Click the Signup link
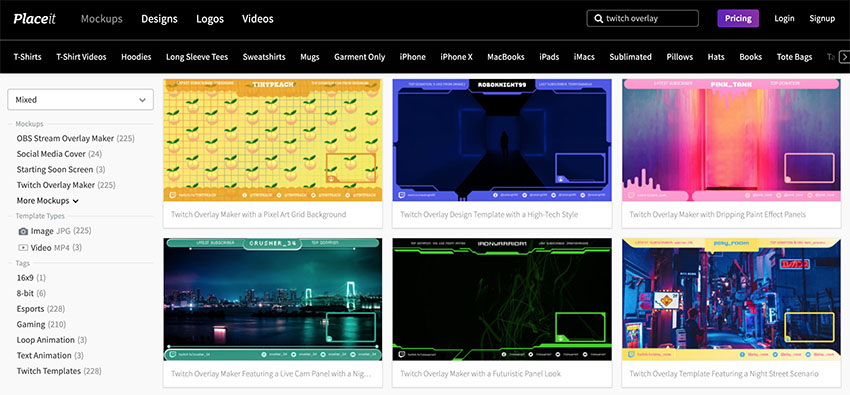850x395 pixels. pos(822,18)
